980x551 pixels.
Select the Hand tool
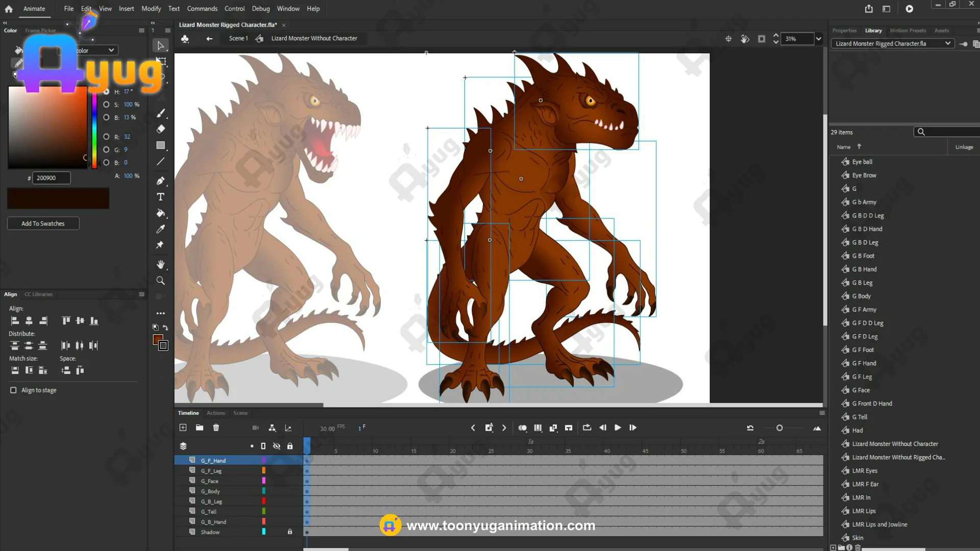pos(160,264)
